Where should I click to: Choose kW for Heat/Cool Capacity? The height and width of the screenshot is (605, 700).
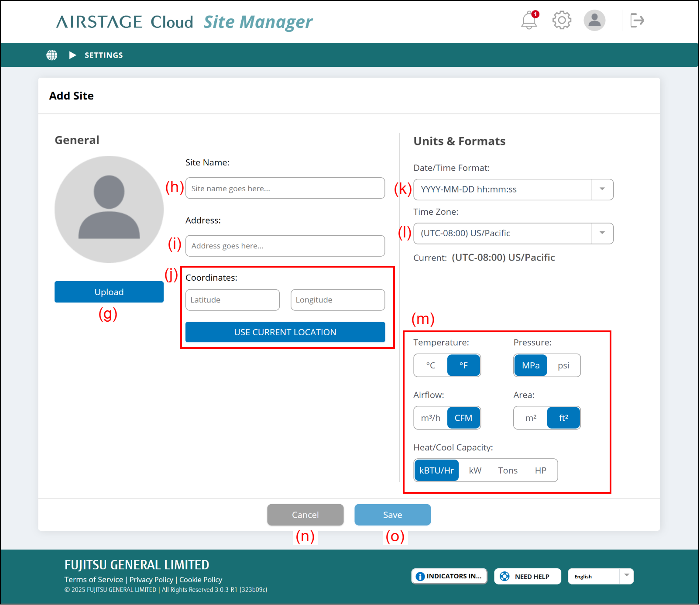[x=475, y=470]
